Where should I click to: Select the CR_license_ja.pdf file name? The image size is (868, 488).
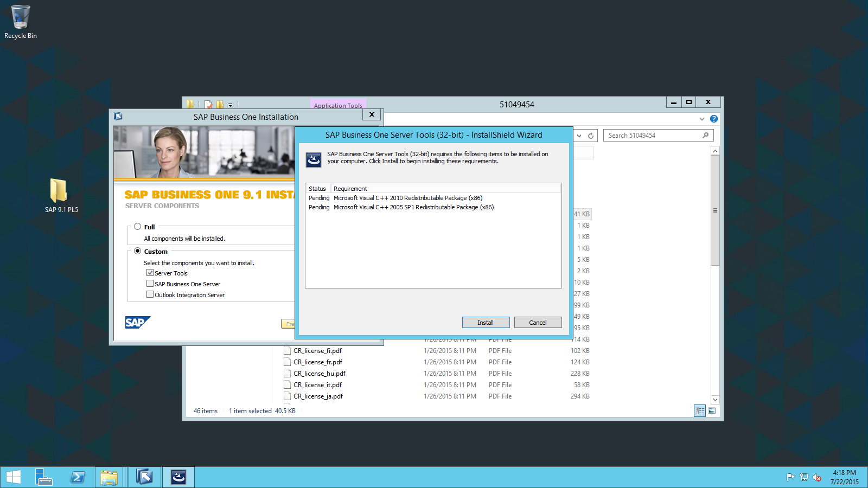tap(318, 396)
